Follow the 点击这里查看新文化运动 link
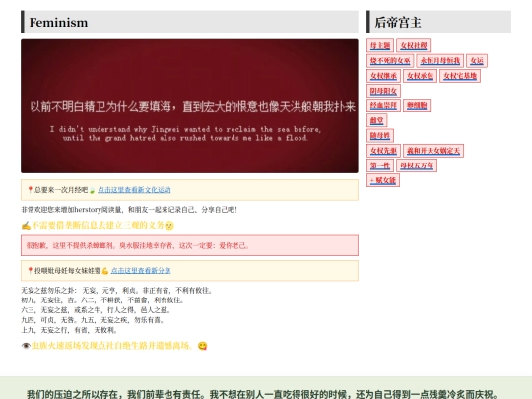 coord(134,190)
